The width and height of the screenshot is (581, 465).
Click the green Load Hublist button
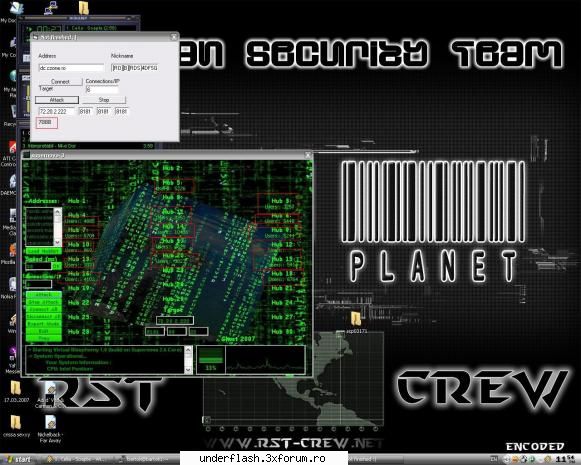(43, 251)
